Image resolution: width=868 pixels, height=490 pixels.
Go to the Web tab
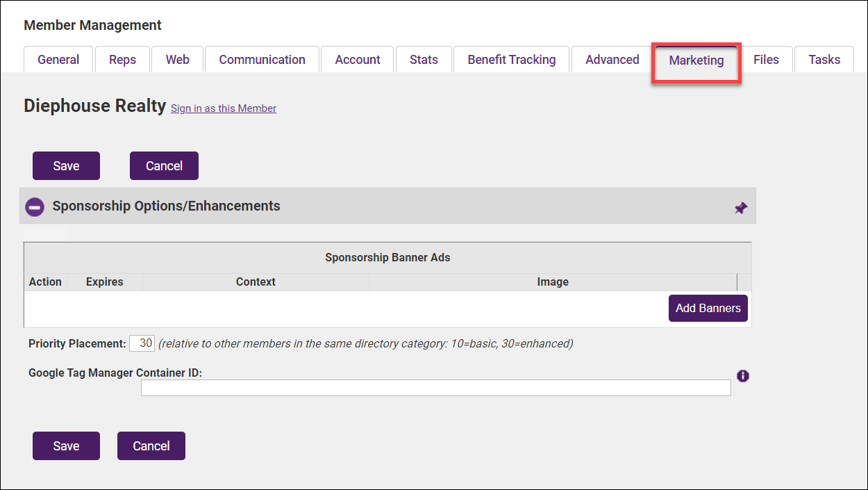(x=177, y=60)
